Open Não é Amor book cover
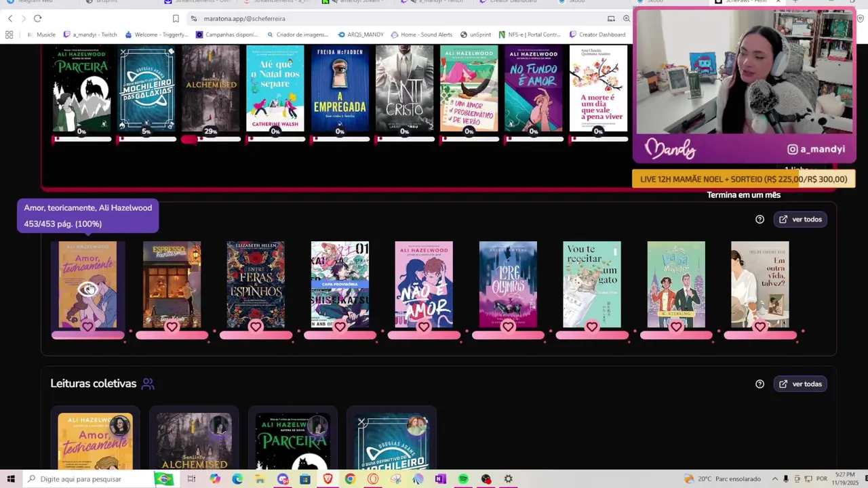 [424, 284]
